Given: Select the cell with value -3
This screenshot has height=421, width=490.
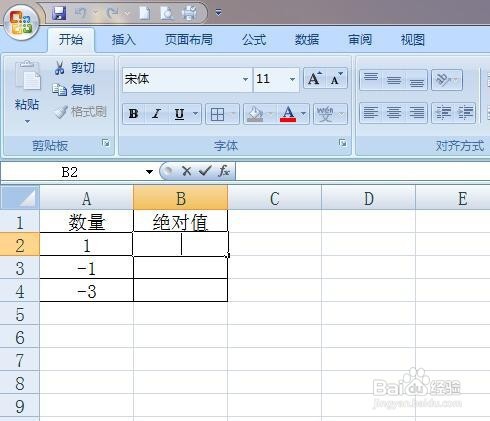Looking at the screenshot, I should pos(87,291).
